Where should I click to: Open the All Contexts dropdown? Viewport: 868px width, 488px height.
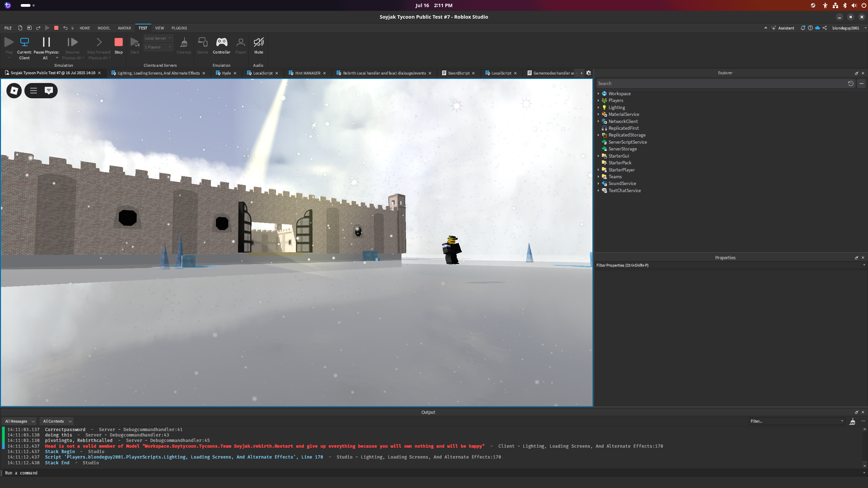pos(57,421)
